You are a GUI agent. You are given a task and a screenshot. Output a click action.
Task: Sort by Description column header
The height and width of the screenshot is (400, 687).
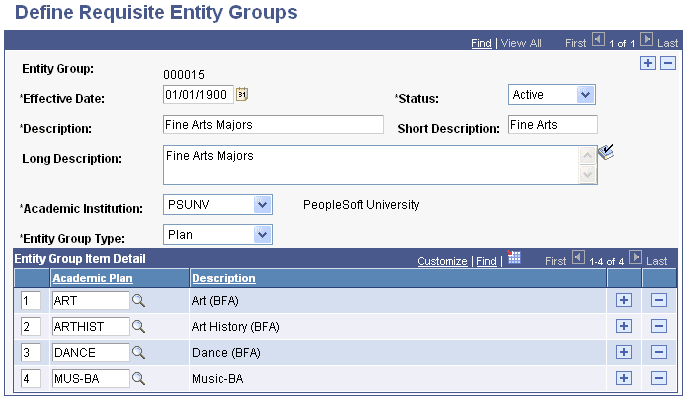pyautogui.click(x=223, y=278)
